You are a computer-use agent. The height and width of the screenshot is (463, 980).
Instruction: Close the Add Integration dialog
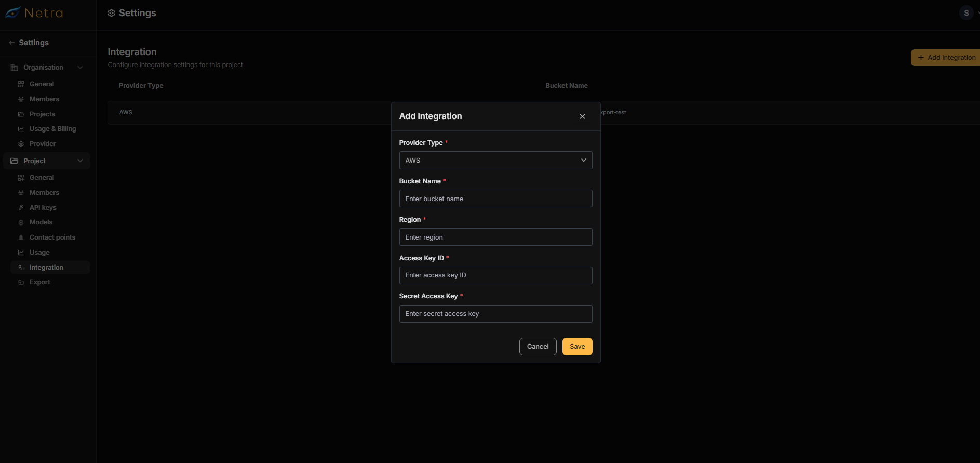click(582, 116)
